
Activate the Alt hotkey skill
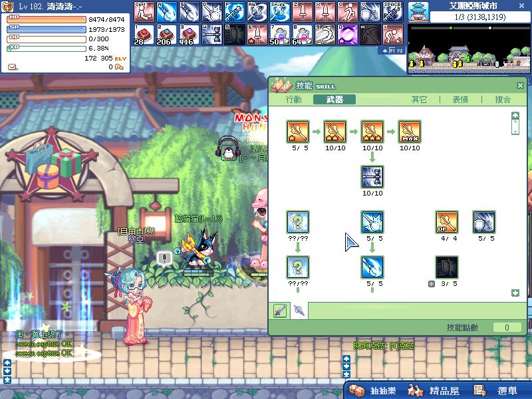point(257,12)
